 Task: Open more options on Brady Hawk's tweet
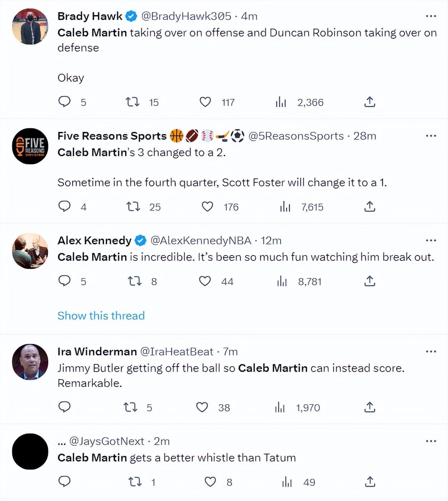431,16
